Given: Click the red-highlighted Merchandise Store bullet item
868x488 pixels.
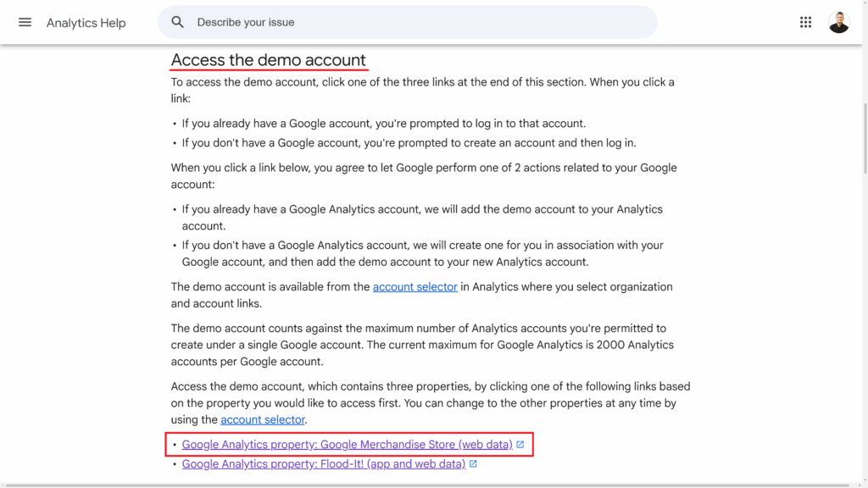Looking at the screenshot, I should [x=347, y=444].
